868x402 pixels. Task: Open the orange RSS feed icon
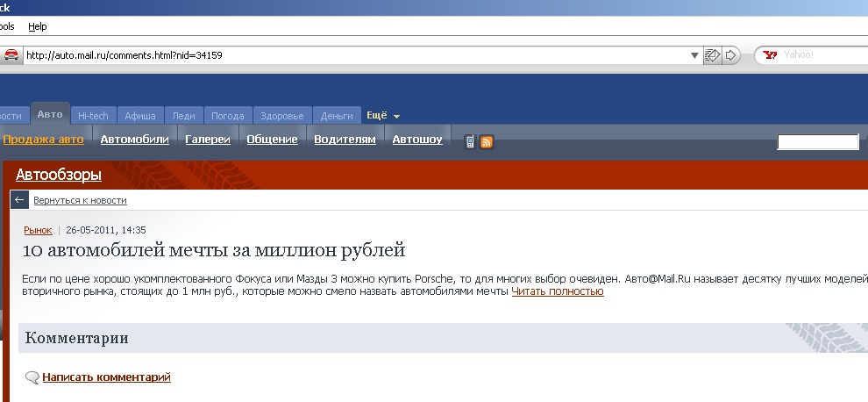coord(486,141)
